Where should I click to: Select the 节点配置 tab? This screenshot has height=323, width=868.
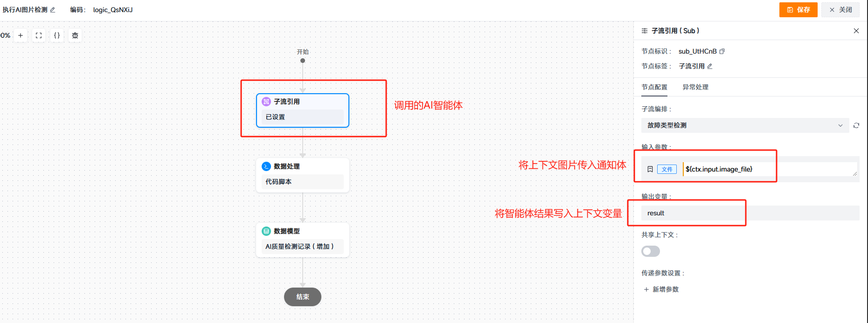point(654,87)
